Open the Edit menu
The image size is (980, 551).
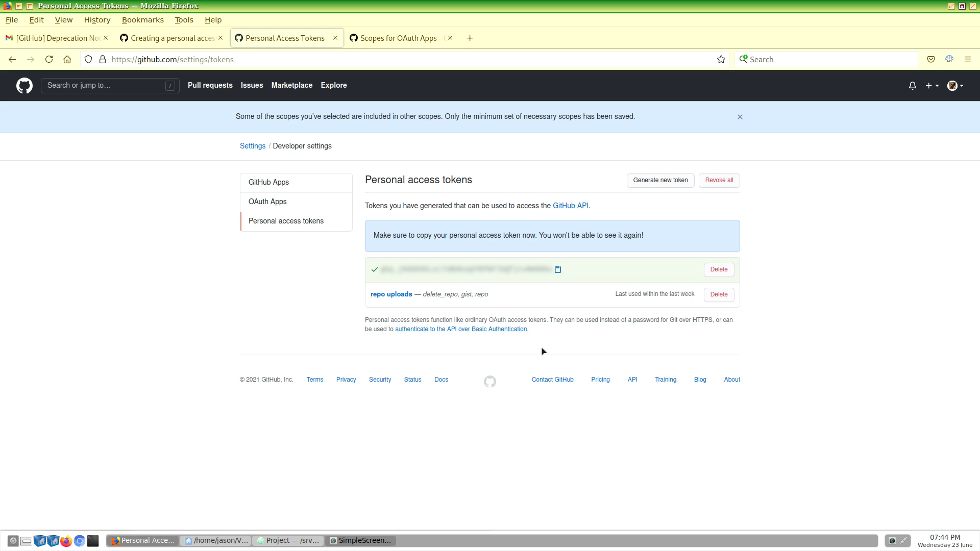36,20
